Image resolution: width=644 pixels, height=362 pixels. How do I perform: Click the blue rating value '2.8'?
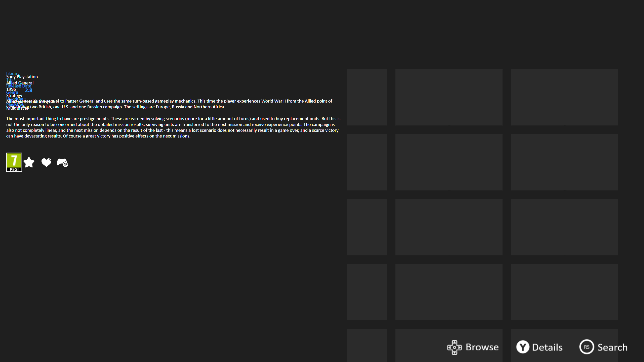pos(29,90)
